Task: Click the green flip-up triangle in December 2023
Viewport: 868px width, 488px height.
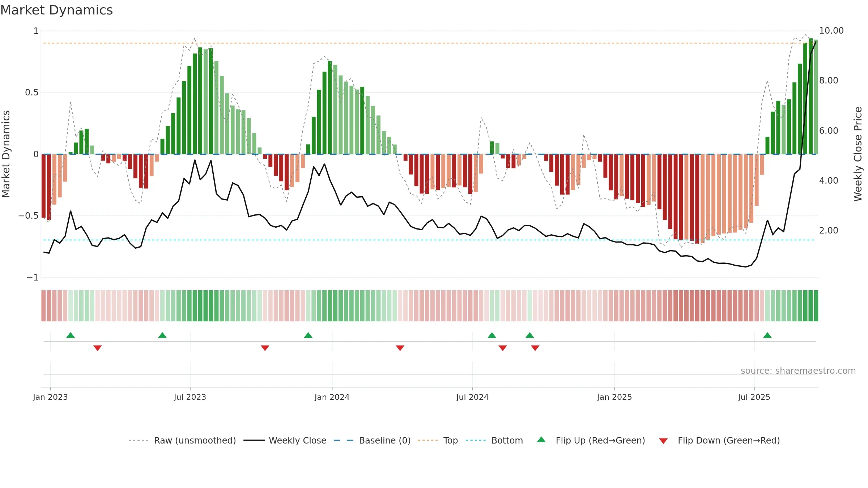Action: 308,335
